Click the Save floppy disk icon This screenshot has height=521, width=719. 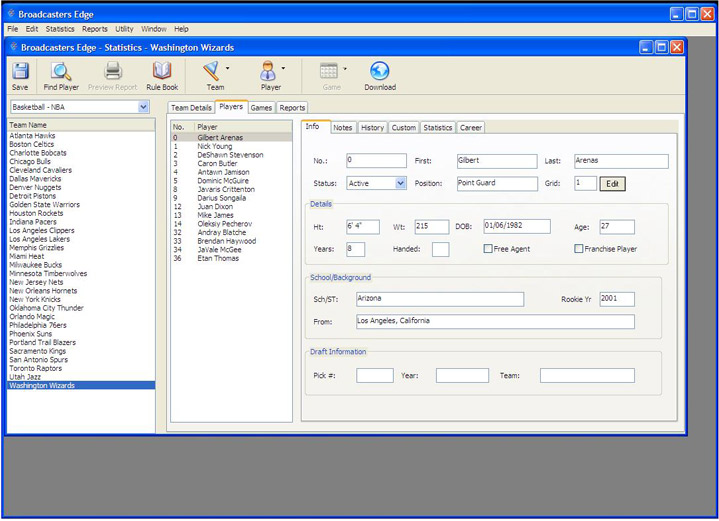[x=20, y=71]
